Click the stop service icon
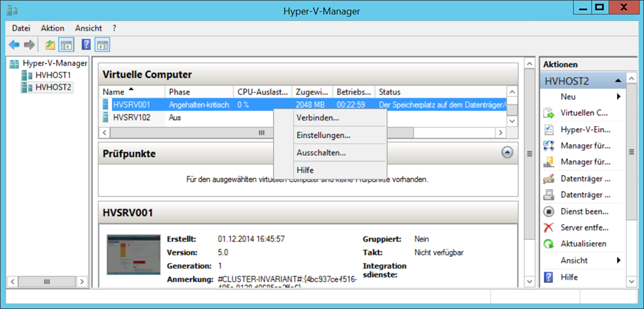The height and width of the screenshot is (309, 644). [548, 211]
